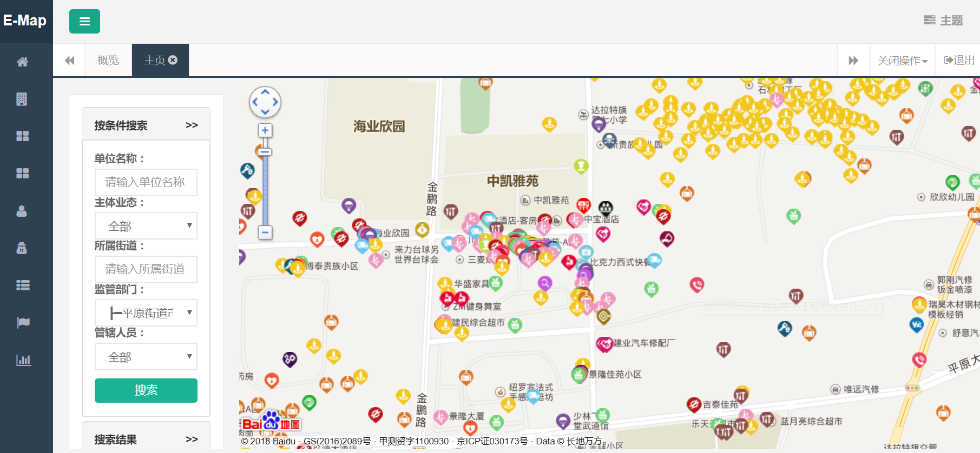Toggle the green hamburger menu button
Image resolution: width=980 pixels, height=453 pixels.
84,22
